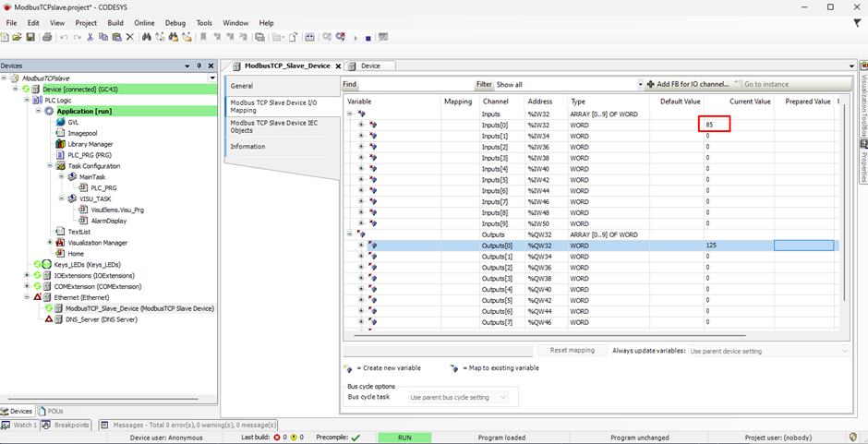Open the Build menu
Image resolution: width=868 pixels, height=444 pixels.
point(115,23)
